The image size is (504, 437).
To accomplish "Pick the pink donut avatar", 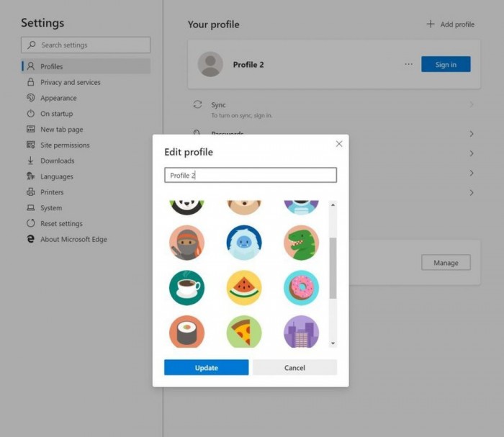I will pos(301,287).
